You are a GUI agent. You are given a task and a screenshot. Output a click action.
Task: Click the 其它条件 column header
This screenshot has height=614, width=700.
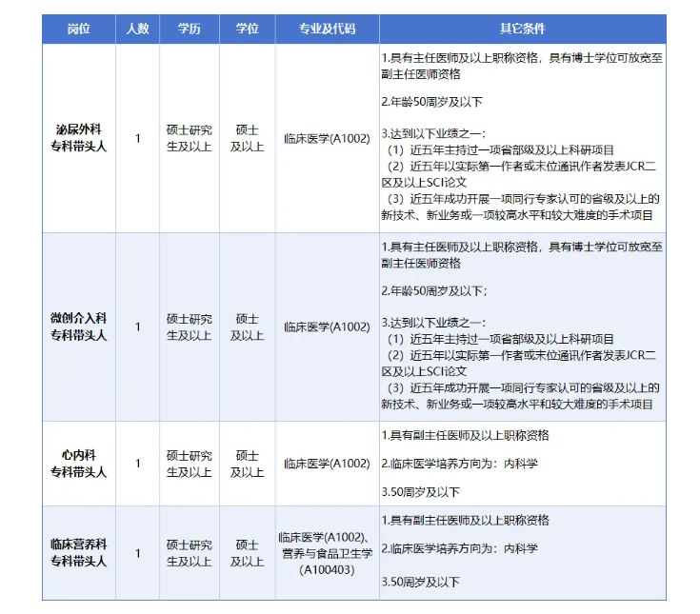pyautogui.click(x=522, y=29)
